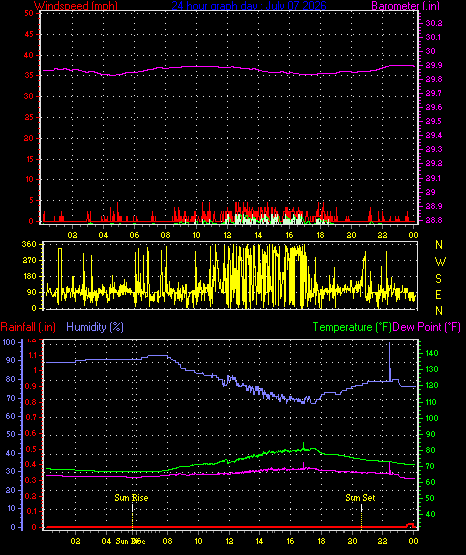Click the 'Sun Rise' label in the lower chart

tap(131, 498)
